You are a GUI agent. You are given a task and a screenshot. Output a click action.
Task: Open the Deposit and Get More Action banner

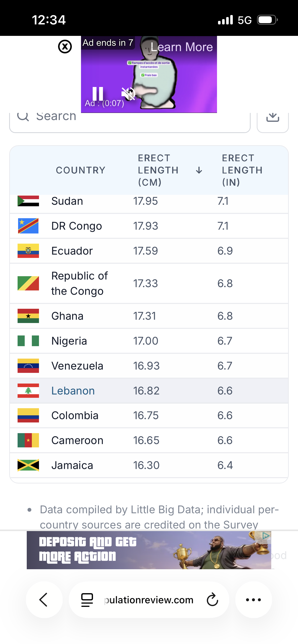coord(149,550)
